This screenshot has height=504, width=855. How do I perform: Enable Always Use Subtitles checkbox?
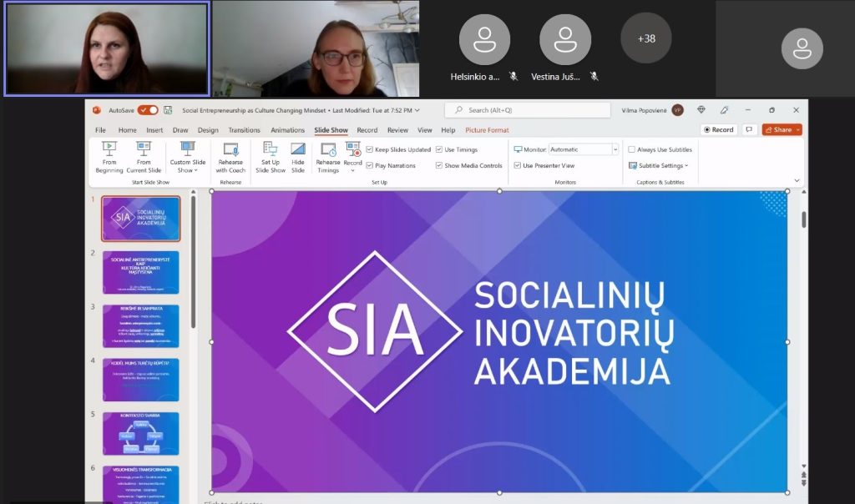coord(631,149)
